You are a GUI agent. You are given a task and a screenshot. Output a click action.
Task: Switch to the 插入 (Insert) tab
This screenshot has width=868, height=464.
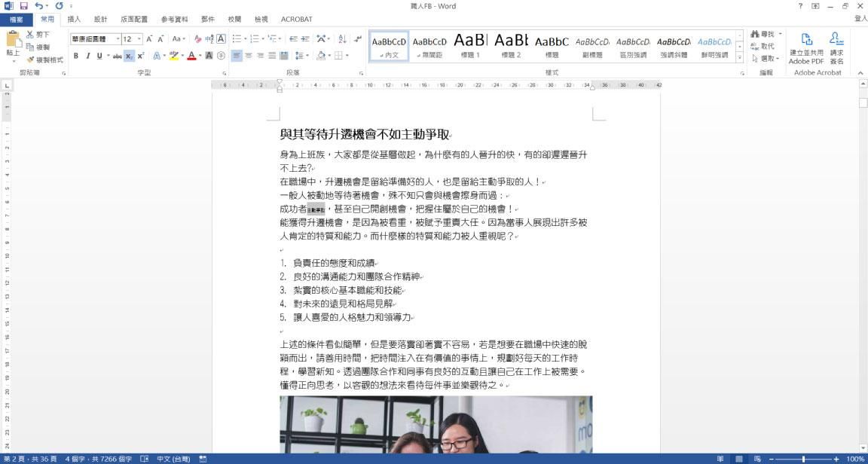coord(74,19)
